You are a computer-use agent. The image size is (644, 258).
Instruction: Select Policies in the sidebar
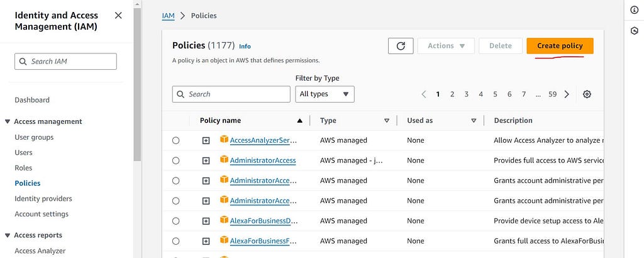tap(28, 183)
